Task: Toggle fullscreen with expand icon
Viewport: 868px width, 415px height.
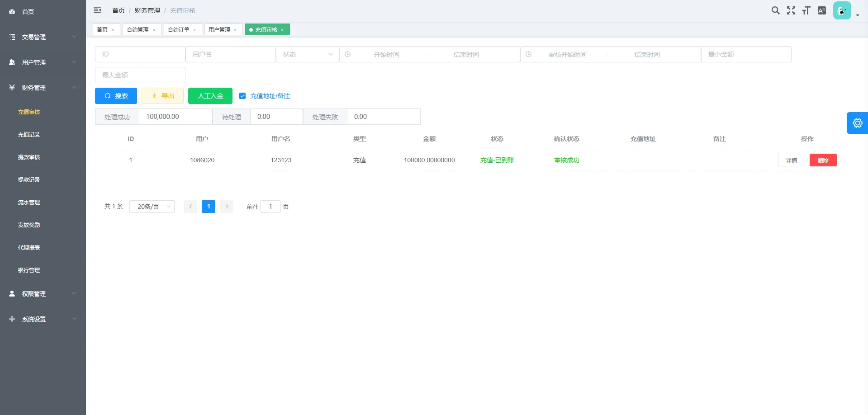Action: tap(791, 10)
